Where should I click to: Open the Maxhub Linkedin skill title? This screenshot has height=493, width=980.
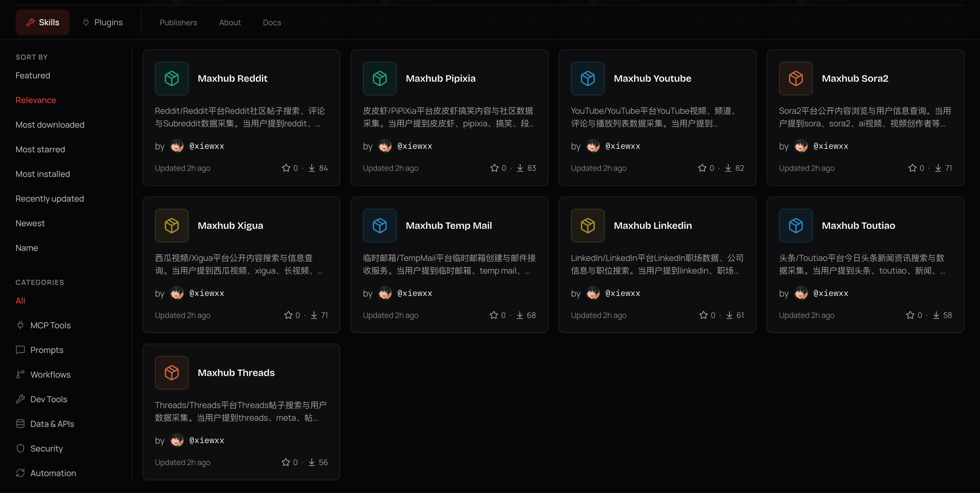point(653,226)
